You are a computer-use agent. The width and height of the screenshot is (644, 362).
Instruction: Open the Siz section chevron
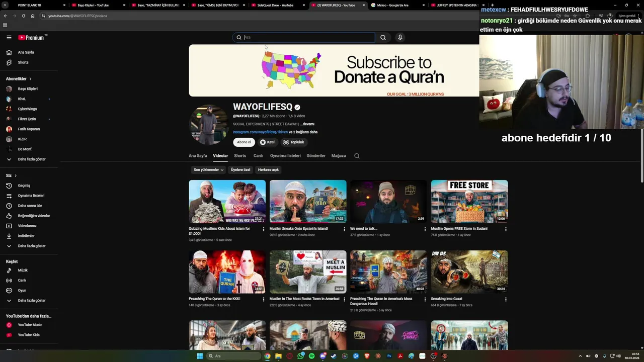point(16,175)
